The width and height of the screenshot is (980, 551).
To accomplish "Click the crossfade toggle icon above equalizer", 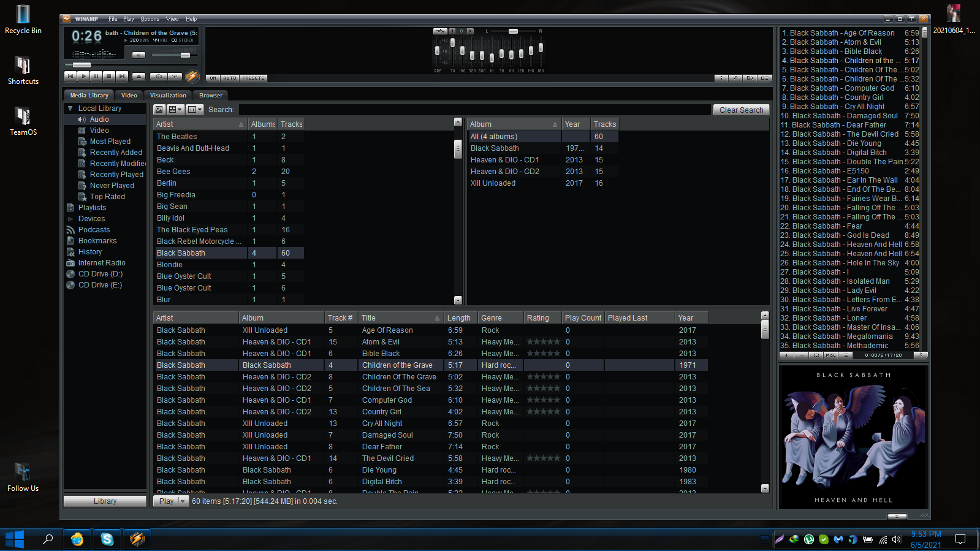I will (440, 31).
